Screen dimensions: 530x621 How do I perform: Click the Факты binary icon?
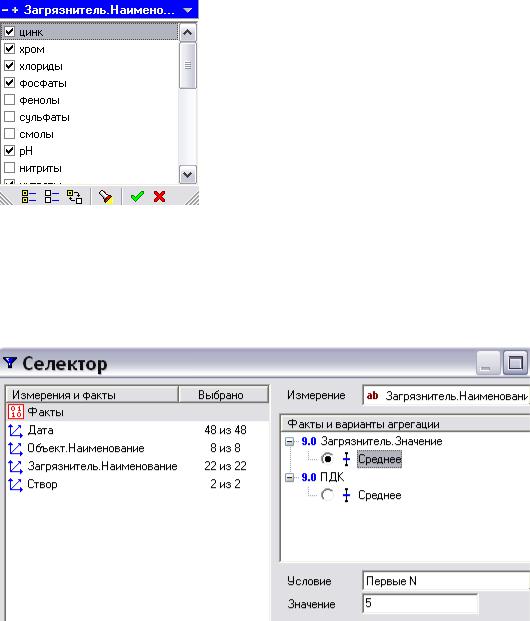16,412
